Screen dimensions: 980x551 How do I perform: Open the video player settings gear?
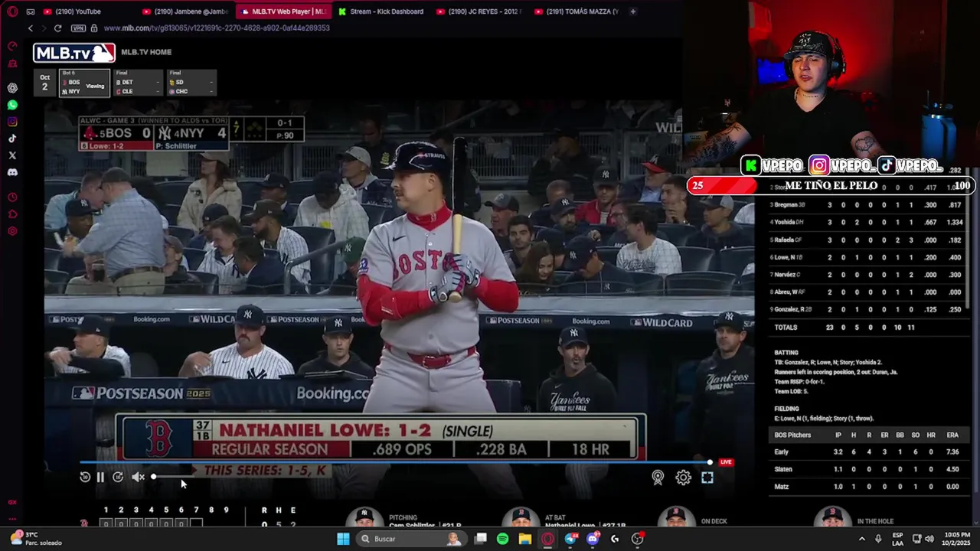(x=683, y=478)
